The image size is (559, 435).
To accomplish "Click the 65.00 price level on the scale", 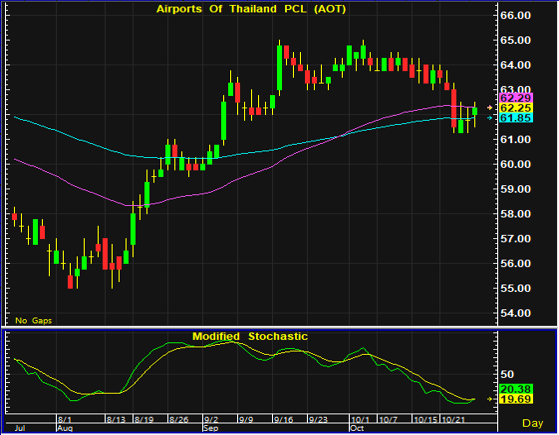I will [x=516, y=40].
